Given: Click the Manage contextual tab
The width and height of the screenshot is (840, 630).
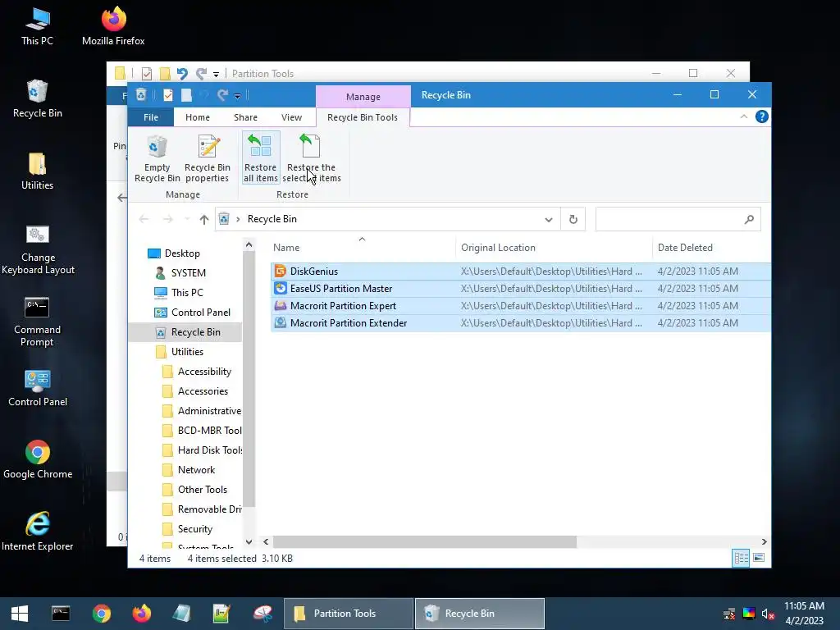Looking at the screenshot, I should 363,97.
